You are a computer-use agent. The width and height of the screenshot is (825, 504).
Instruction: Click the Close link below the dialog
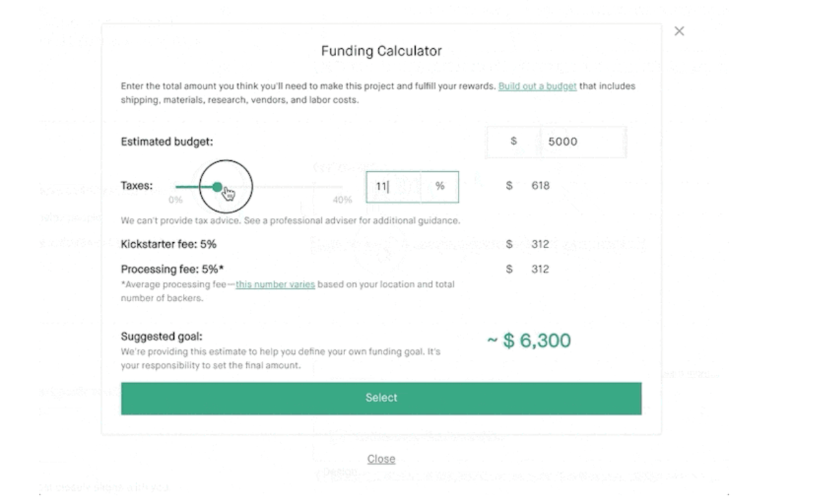coord(382,459)
